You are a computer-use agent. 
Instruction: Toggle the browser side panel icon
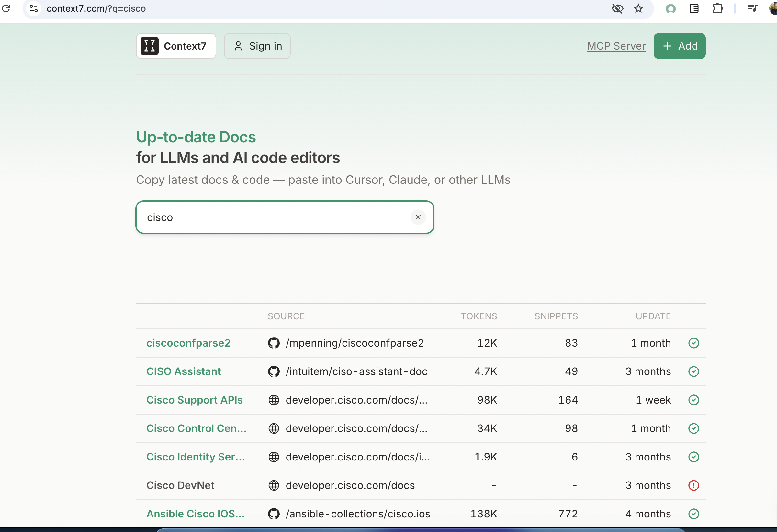[x=694, y=8]
